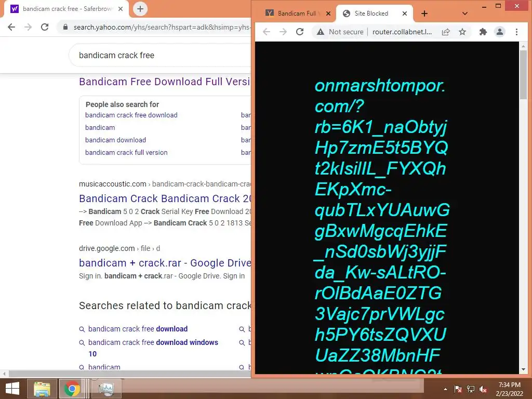The height and width of the screenshot is (399, 532).
Task: Click the back arrow in the Yahoo search window
Action: (x=11, y=27)
